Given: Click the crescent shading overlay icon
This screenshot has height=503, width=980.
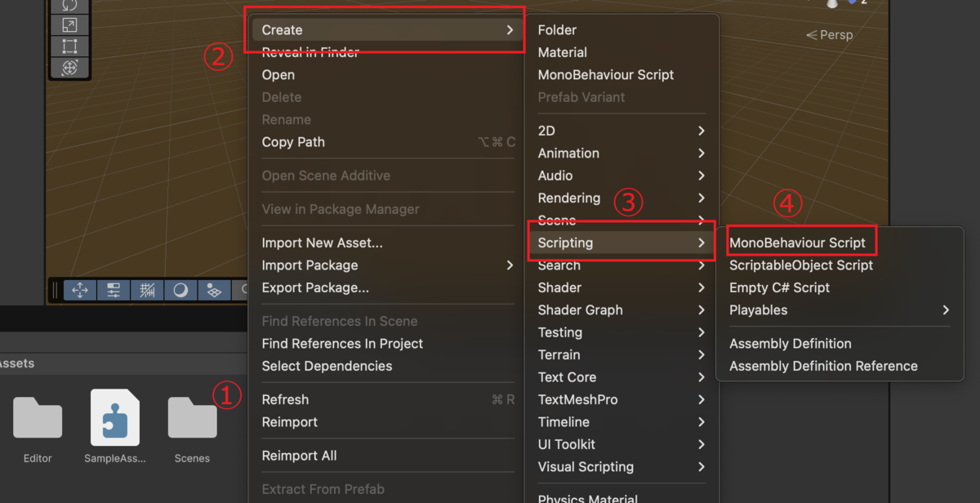Looking at the screenshot, I should (x=180, y=291).
